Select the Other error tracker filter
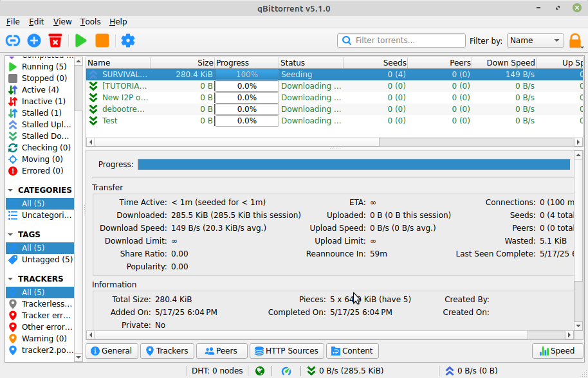Image resolution: width=588 pixels, height=378 pixels. tap(40, 327)
